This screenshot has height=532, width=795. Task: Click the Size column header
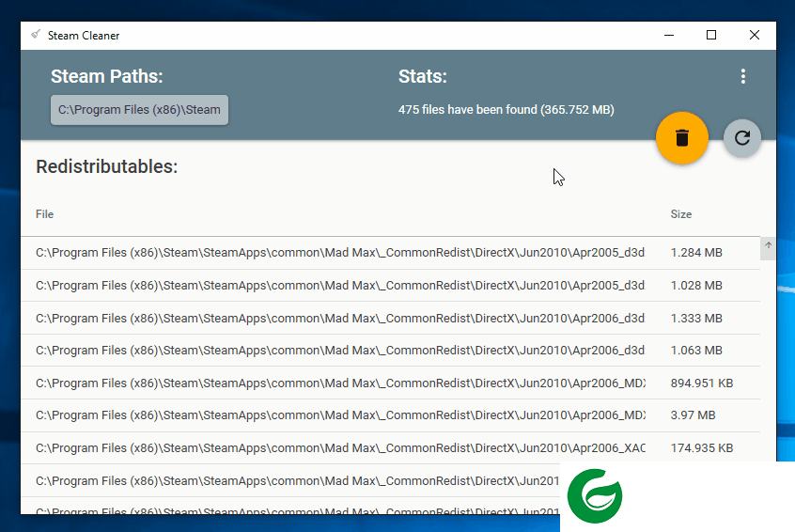[x=681, y=214]
